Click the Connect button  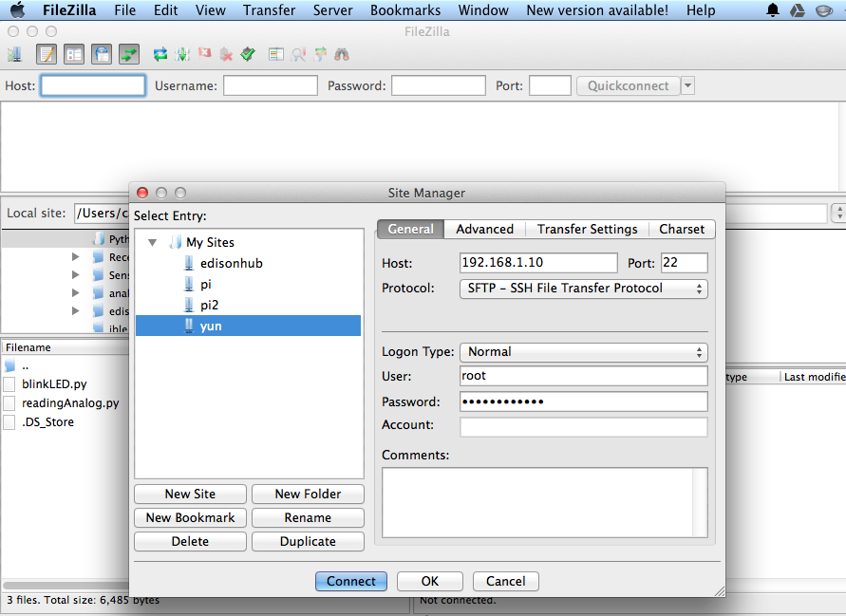[351, 581]
